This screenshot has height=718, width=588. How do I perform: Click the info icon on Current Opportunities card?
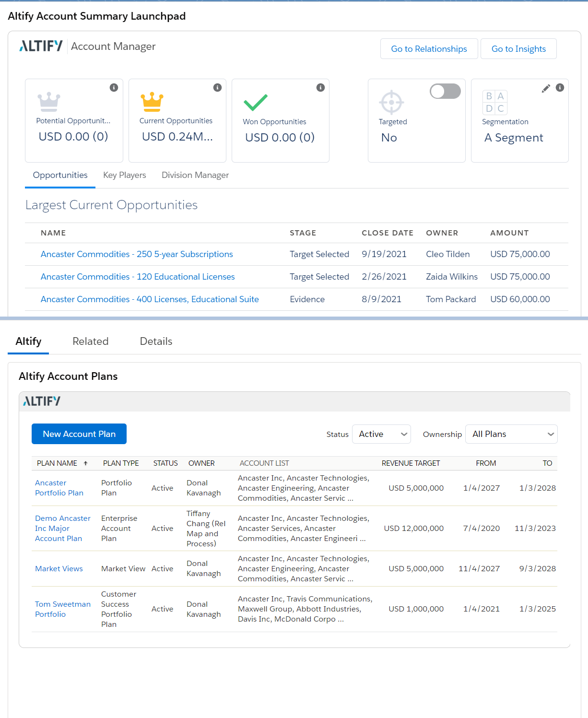coord(217,87)
